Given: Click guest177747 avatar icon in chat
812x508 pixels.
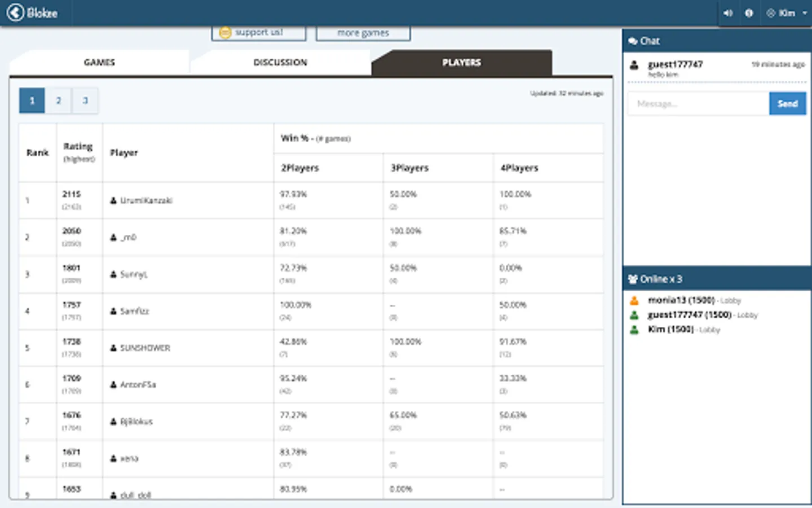Looking at the screenshot, I should pyautogui.click(x=634, y=65).
